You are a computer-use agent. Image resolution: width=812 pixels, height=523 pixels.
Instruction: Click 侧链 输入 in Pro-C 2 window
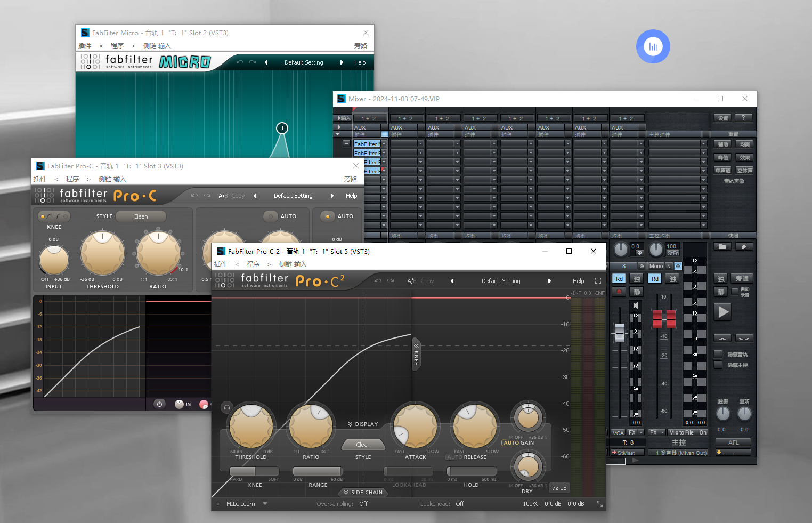293,264
